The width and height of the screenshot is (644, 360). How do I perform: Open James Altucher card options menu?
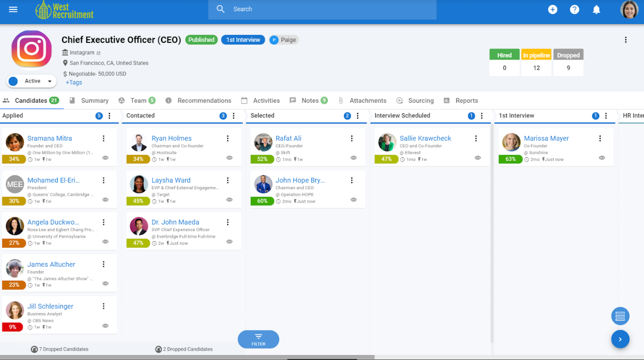pyautogui.click(x=104, y=264)
